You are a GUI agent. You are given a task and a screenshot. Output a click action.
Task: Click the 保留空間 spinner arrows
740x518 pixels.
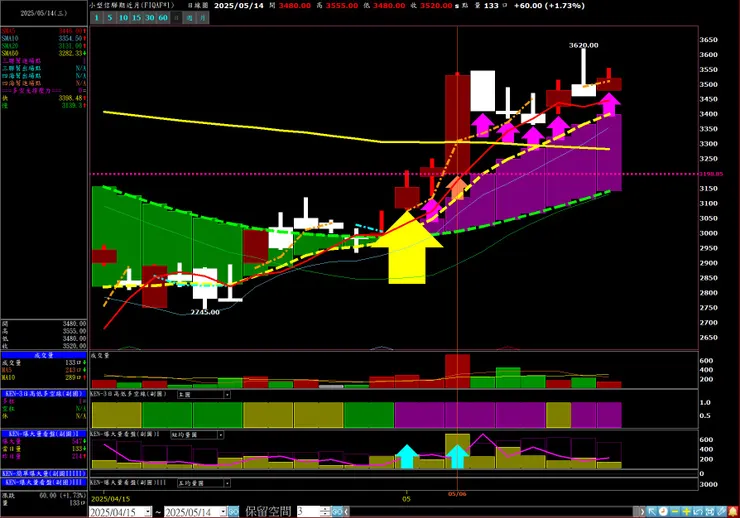point(325,511)
